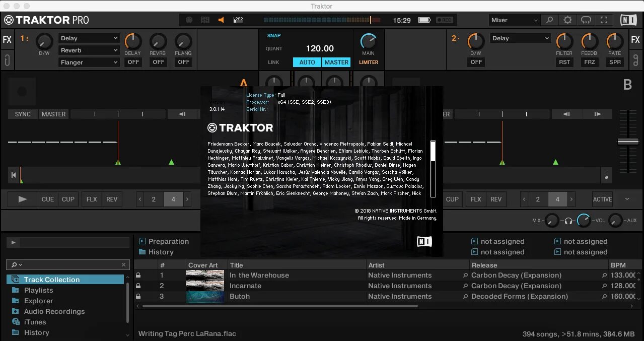
Task: Open FX unit 2 Delay effect dropdown
Action: point(521,38)
